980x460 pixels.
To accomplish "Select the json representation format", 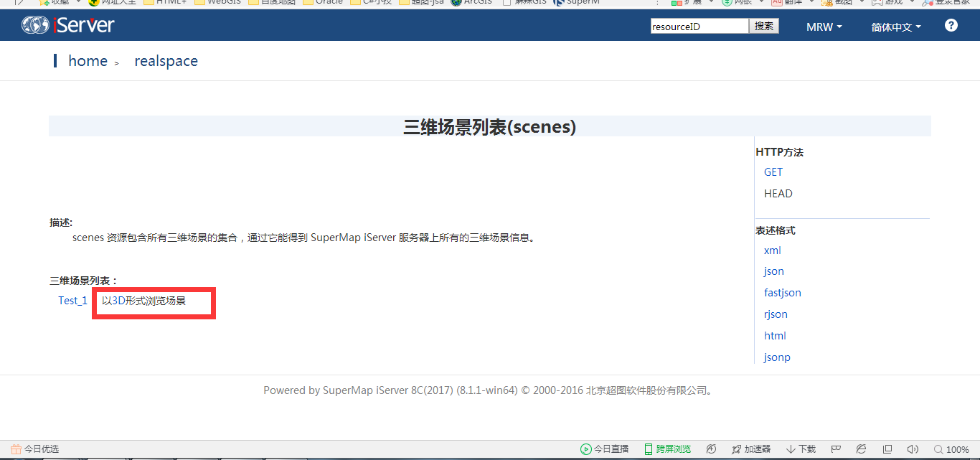I will [773, 271].
